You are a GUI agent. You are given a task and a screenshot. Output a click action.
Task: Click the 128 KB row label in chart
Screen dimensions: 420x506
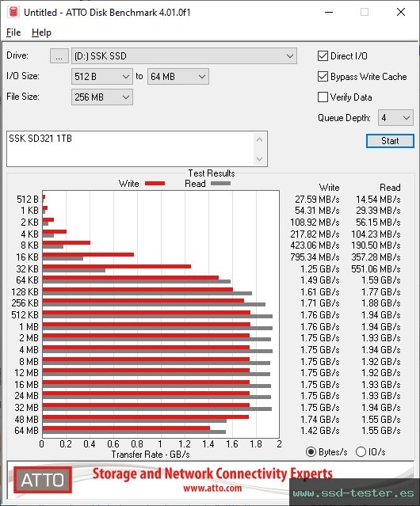pyautogui.click(x=25, y=292)
